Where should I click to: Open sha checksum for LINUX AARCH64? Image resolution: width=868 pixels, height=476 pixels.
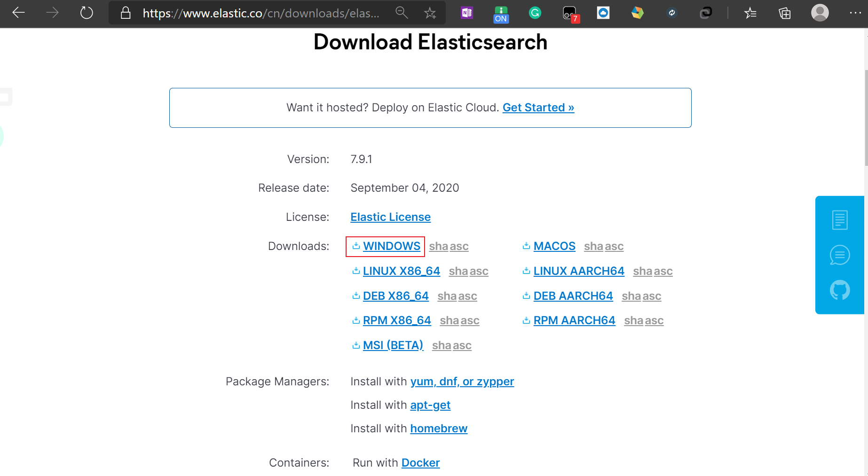click(x=643, y=271)
